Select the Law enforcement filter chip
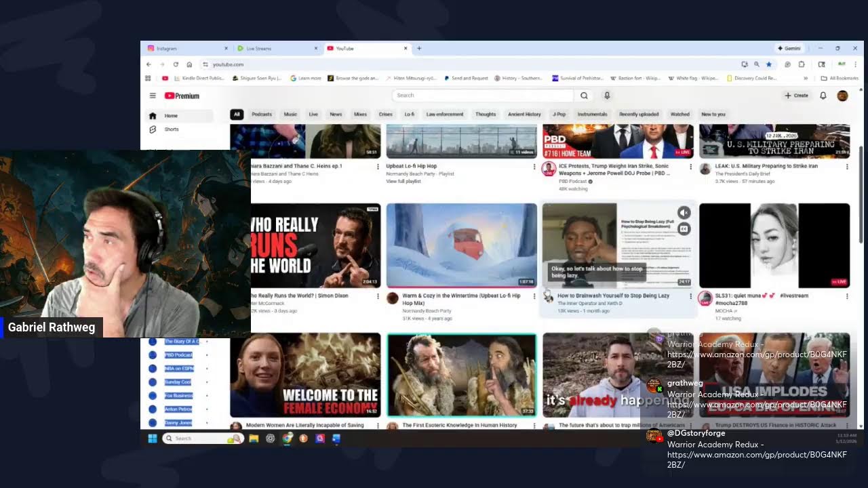 [x=445, y=115]
